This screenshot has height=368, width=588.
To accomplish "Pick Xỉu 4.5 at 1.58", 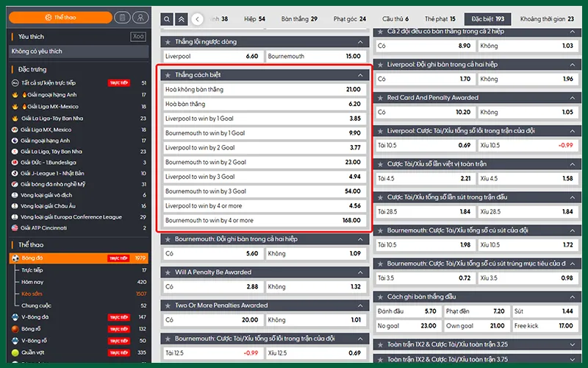I will coord(528,179).
